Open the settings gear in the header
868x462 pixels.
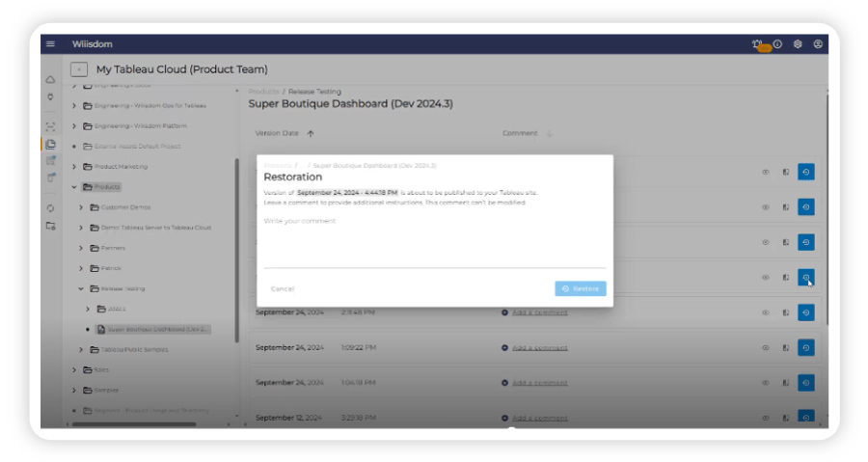tap(798, 43)
